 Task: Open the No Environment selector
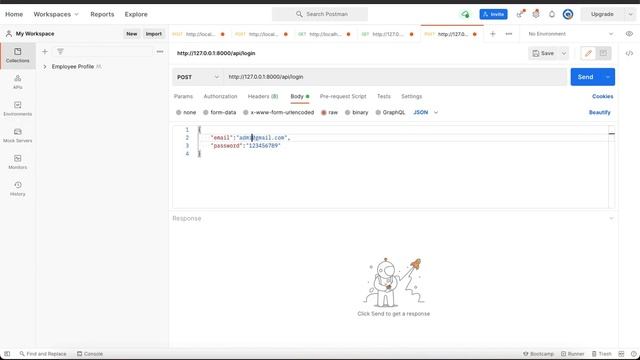tap(570, 34)
